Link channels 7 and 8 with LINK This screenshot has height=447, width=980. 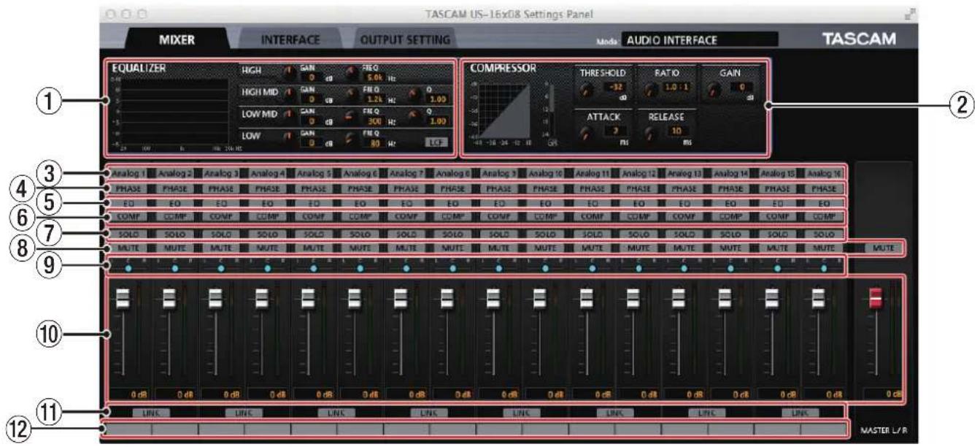click(x=429, y=413)
